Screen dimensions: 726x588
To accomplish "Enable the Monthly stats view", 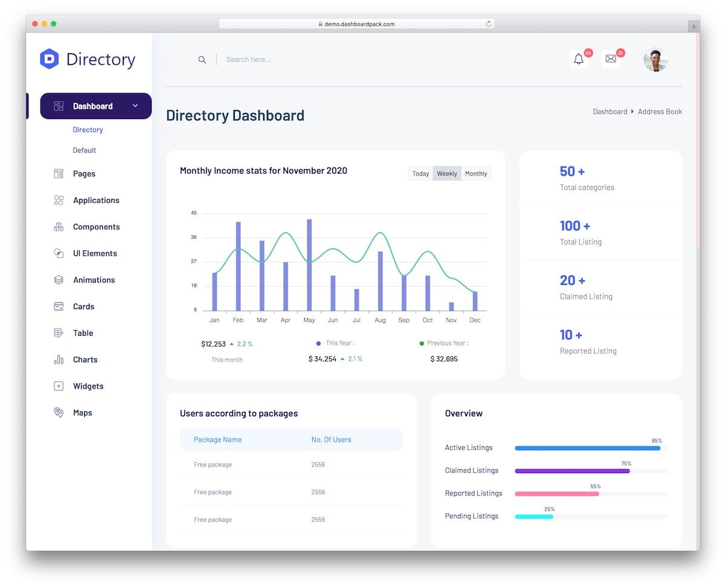I will [x=476, y=174].
